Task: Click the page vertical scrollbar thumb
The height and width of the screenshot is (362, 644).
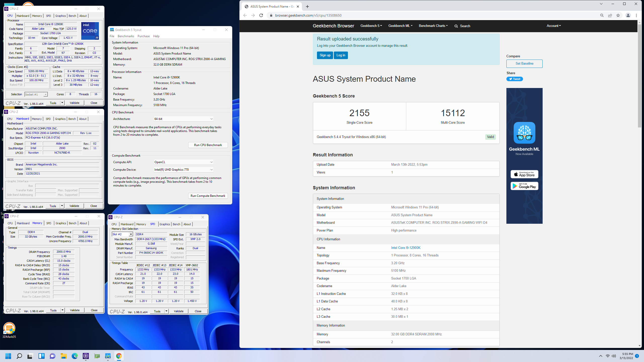Action: click(639, 75)
